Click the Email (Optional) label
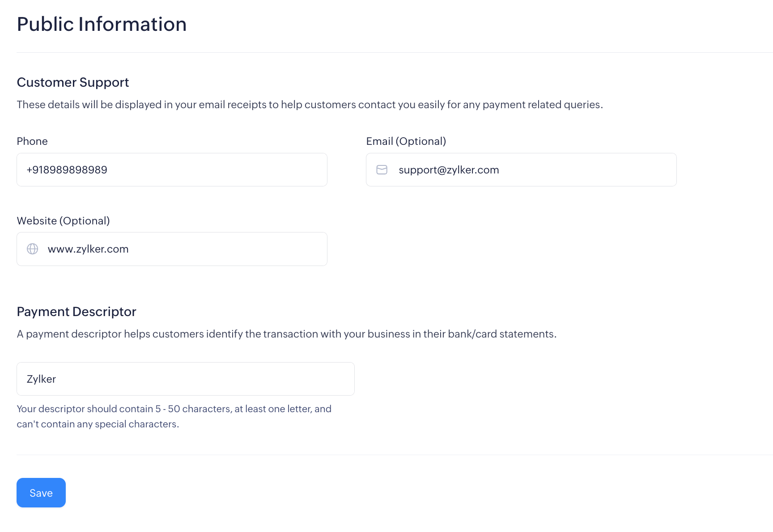773x532 pixels. 406,141
